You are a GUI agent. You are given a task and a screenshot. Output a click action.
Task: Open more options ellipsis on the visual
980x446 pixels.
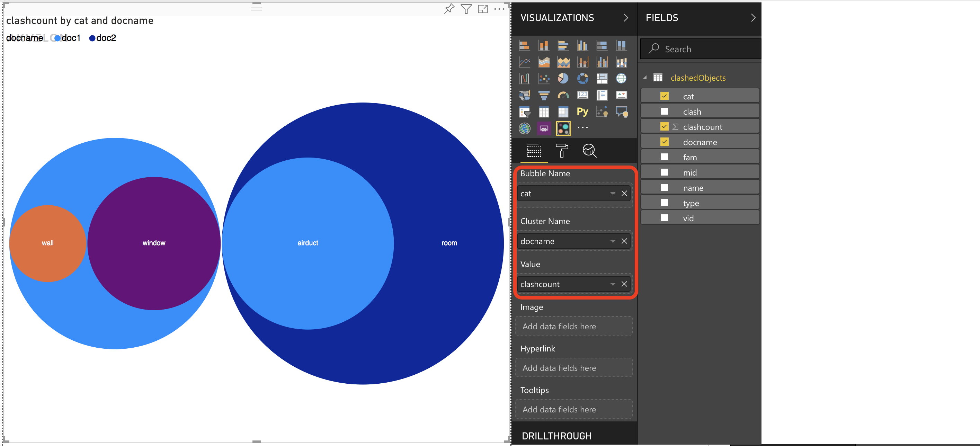click(x=499, y=8)
